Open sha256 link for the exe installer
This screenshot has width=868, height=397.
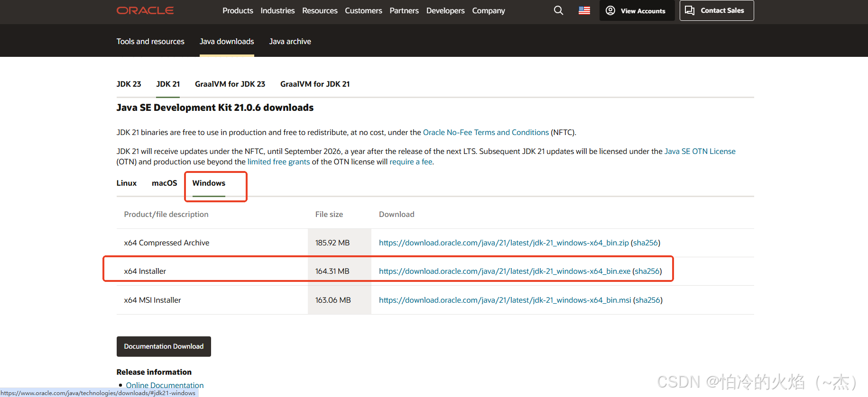[647, 271]
